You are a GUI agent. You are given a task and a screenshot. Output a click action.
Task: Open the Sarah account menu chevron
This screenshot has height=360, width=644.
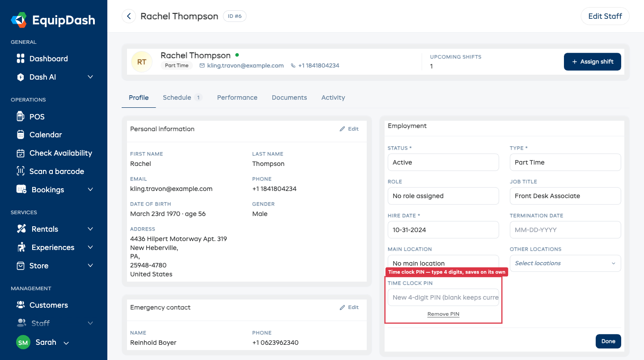(66, 343)
